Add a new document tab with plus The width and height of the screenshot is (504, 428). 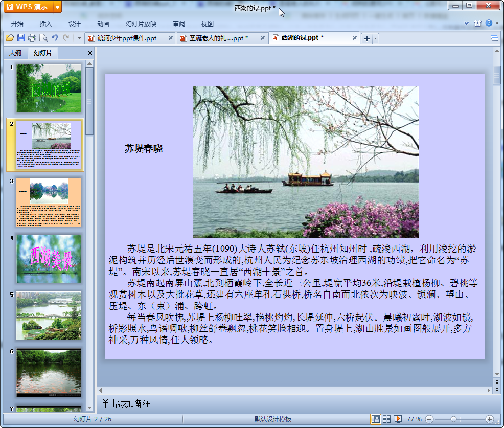click(x=366, y=38)
